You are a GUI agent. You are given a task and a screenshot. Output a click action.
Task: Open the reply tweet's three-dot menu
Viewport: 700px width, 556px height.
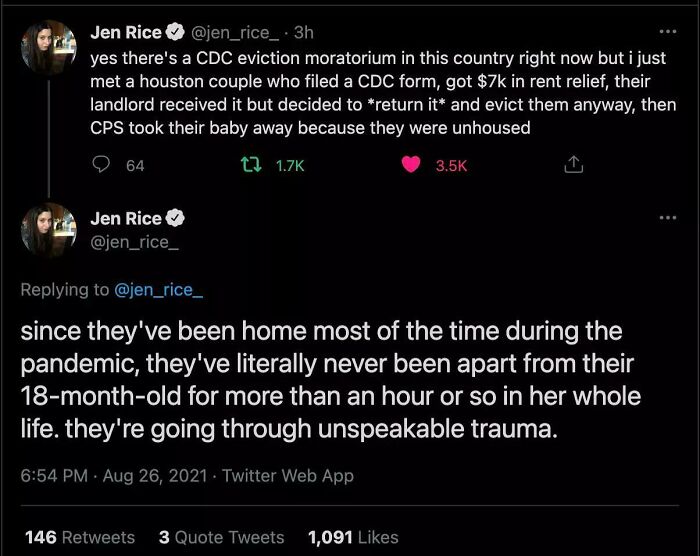tap(667, 217)
